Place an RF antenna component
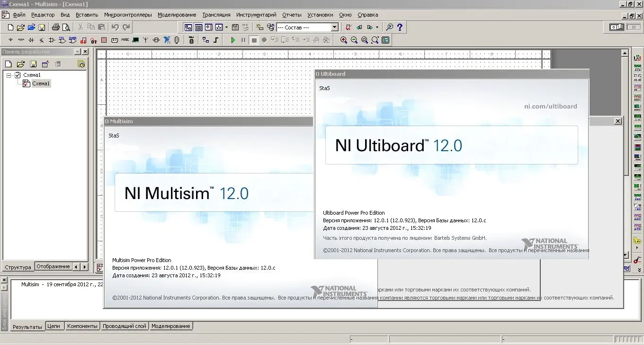This screenshot has width=644, height=345. (146, 40)
